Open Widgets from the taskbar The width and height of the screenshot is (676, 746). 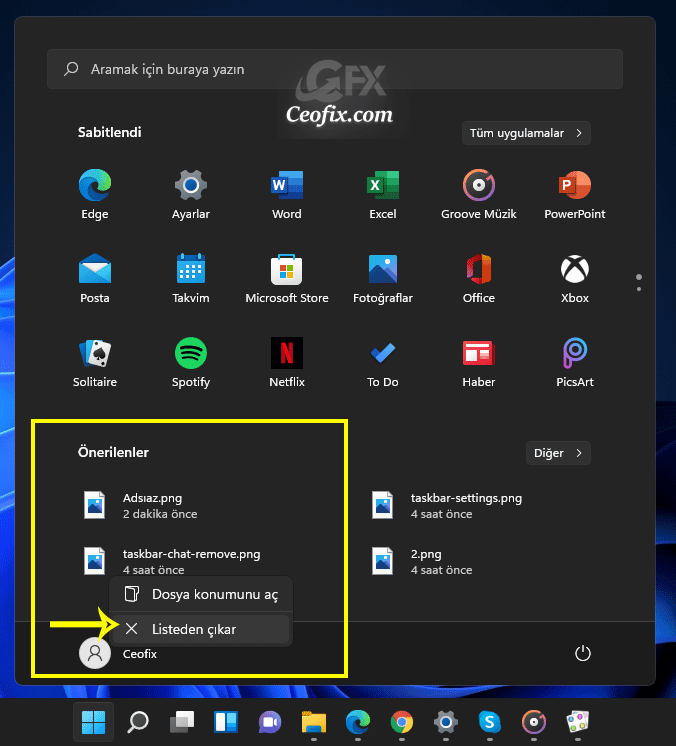click(x=226, y=722)
